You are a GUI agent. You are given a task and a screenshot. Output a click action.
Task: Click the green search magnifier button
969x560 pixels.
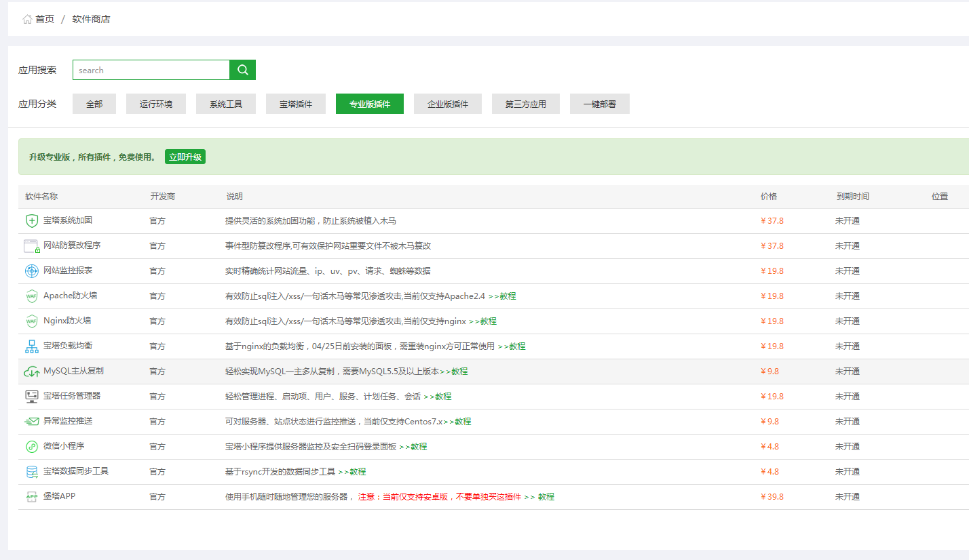pyautogui.click(x=242, y=69)
